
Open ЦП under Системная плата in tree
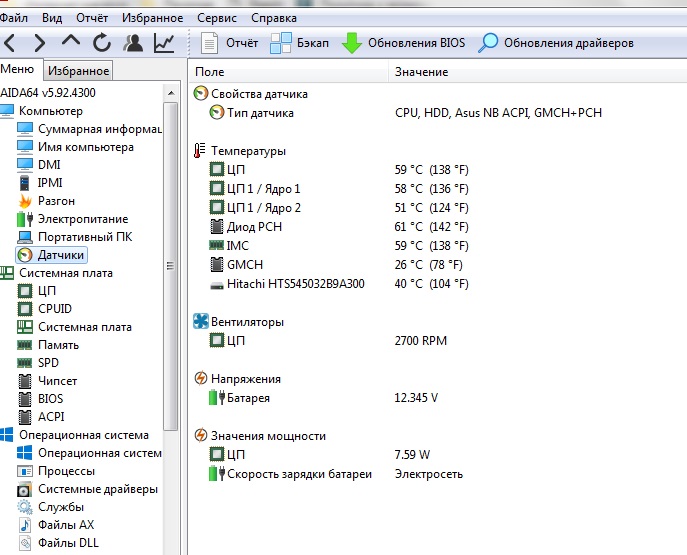coord(37,291)
